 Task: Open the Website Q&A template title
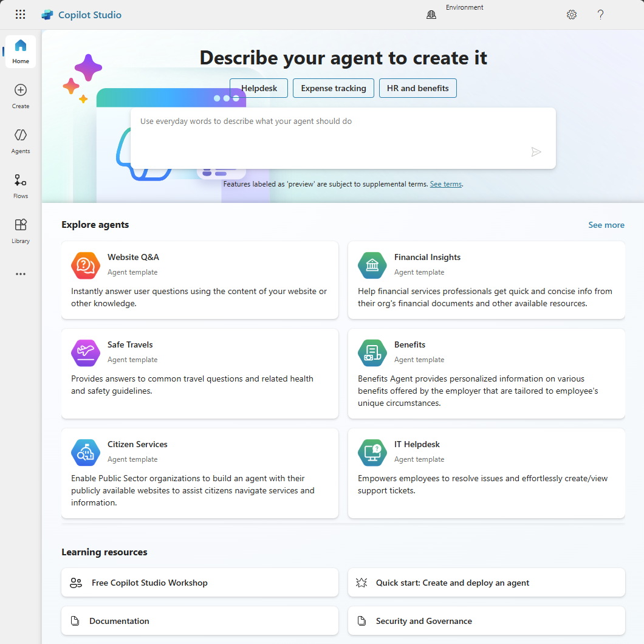pos(133,257)
